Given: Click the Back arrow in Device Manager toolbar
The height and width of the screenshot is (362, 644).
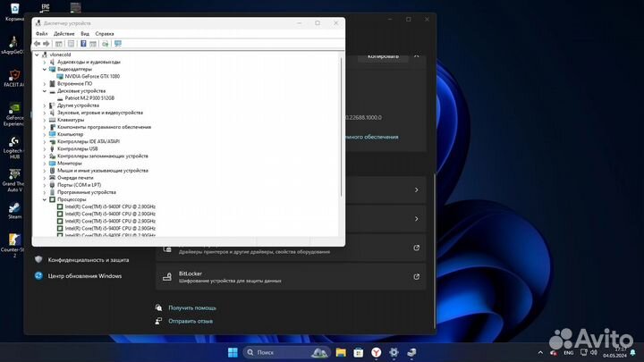Looking at the screenshot, I should [37, 44].
